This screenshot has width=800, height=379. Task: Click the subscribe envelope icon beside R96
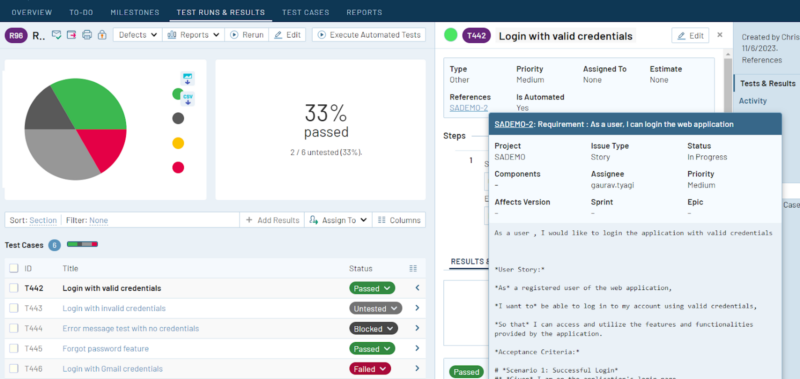click(x=57, y=35)
